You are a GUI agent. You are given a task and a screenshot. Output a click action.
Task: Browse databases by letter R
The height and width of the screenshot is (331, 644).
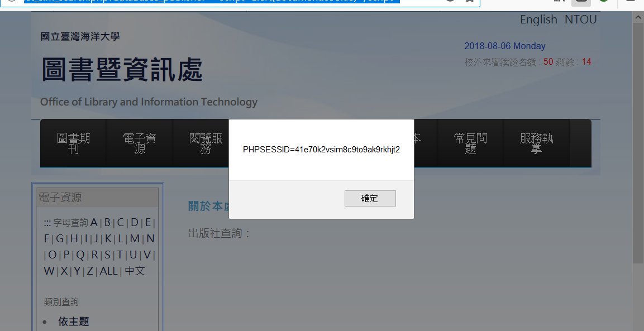(x=94, y=255)
